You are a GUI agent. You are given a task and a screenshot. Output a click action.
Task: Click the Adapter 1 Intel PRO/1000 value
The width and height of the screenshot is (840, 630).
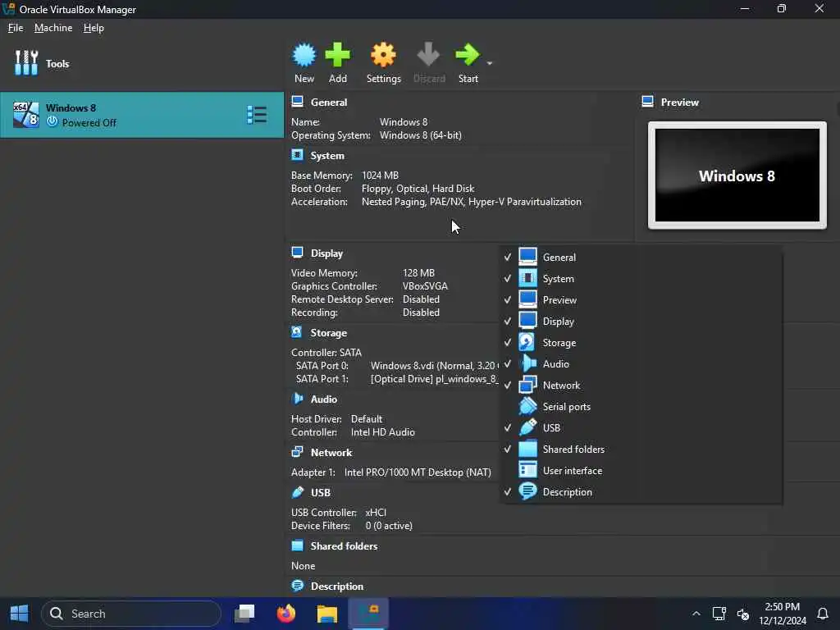(418, 472)
